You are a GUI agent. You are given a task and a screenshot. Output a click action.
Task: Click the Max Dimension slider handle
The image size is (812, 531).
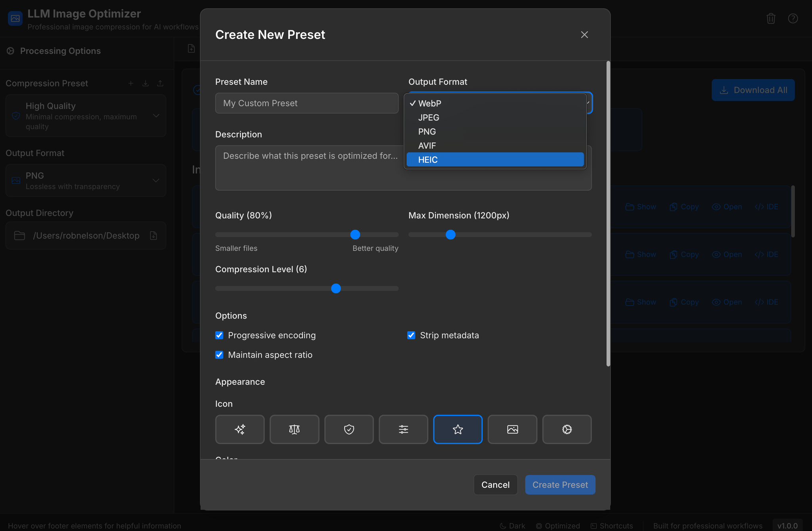(450, 234)
